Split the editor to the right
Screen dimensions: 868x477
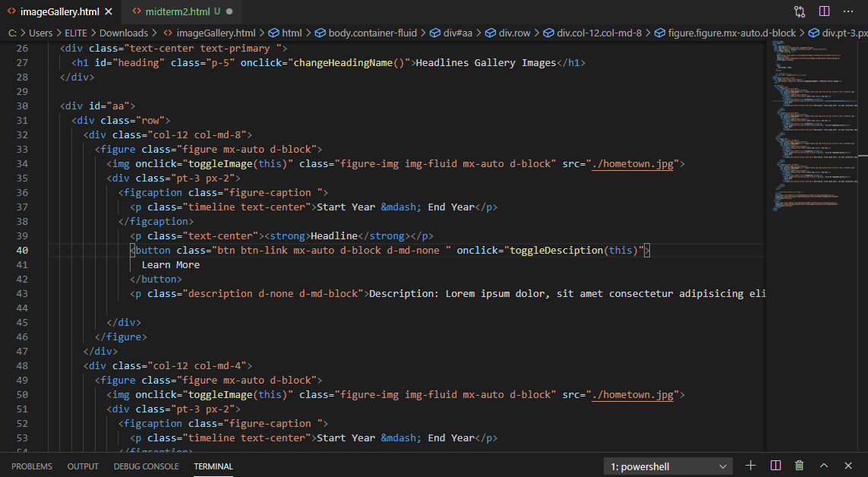pos(824,11)
